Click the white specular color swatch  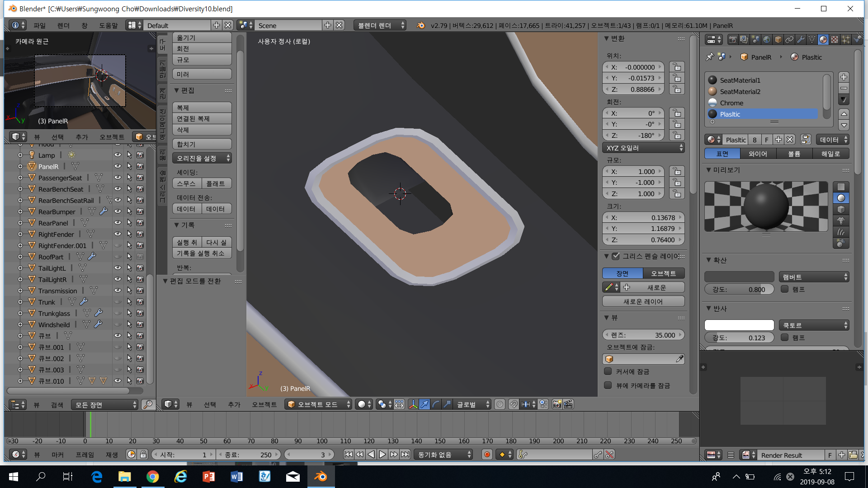click(739, 325)
